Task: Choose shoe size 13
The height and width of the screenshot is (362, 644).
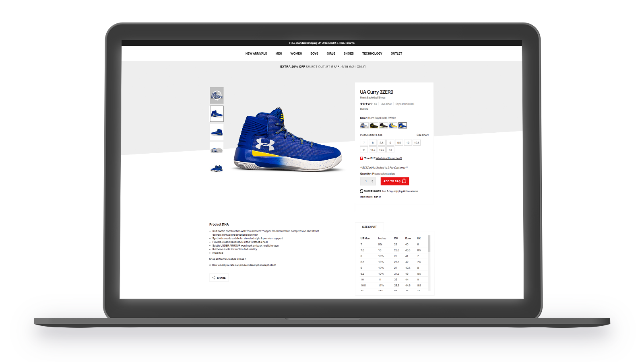Action: click(x=390, y=150)
